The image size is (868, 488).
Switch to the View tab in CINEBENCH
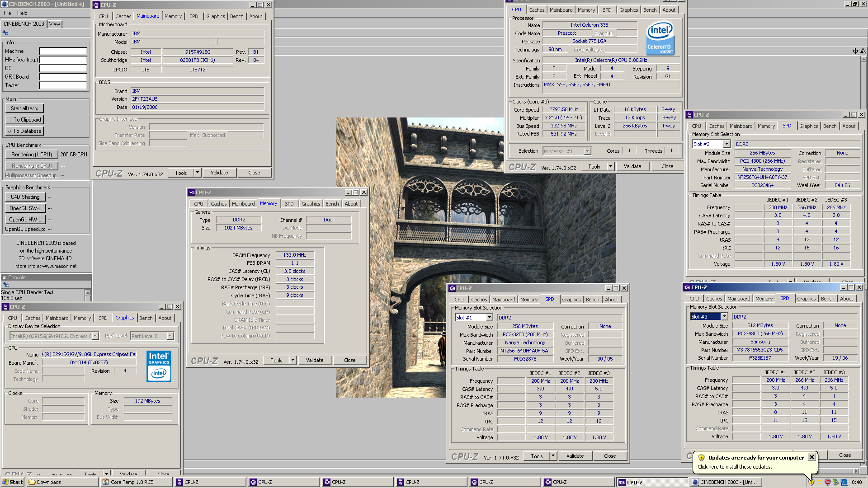54,24
